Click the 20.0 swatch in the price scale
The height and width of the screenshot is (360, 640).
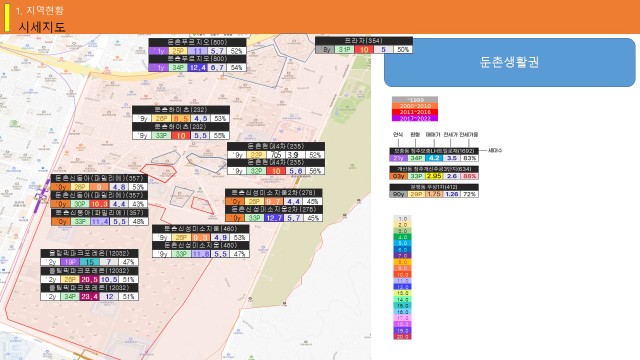pyautogui.click(x=402, y=337)
